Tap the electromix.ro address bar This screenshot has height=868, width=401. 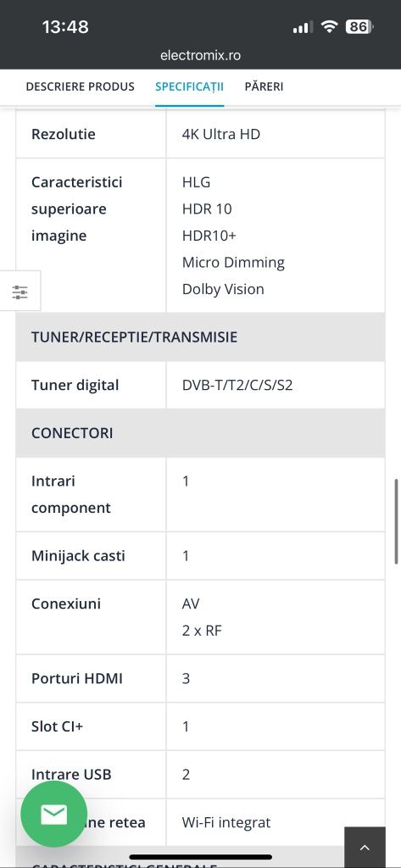(x=200, y=55)
